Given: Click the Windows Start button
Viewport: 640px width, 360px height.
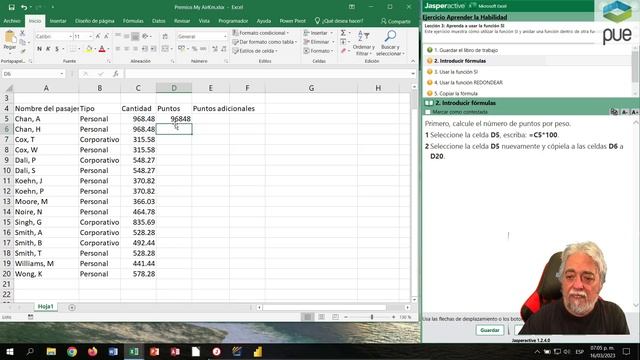Looking at the screenshot, I should [x=9, y=351].
